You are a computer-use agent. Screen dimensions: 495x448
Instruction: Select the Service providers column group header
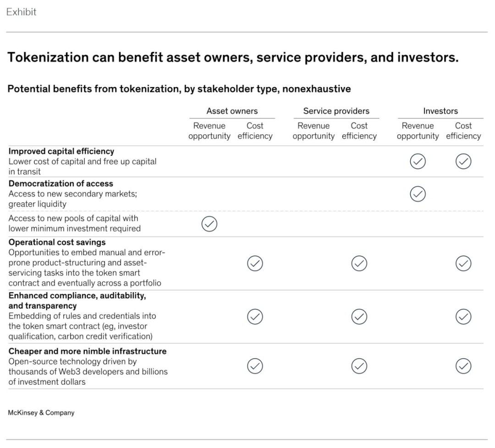[336, 111]
